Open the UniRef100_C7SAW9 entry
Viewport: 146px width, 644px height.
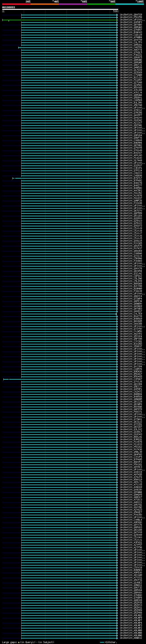pos(131,75)
